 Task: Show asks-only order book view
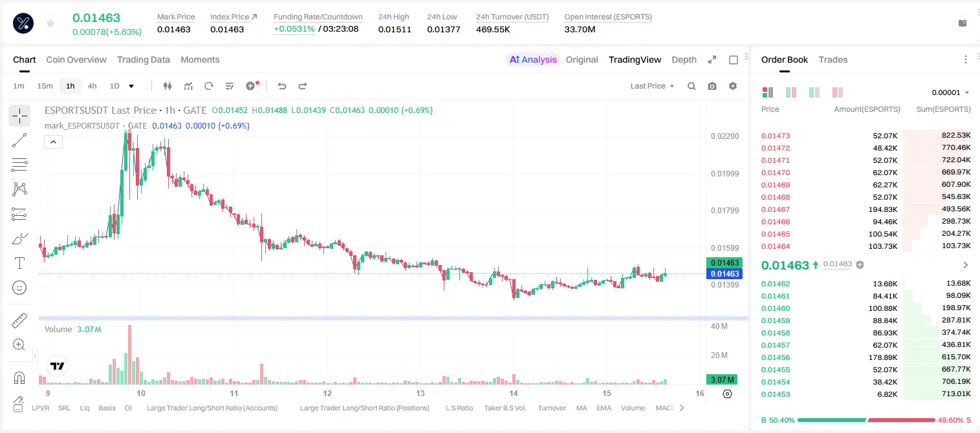(837, 92)
